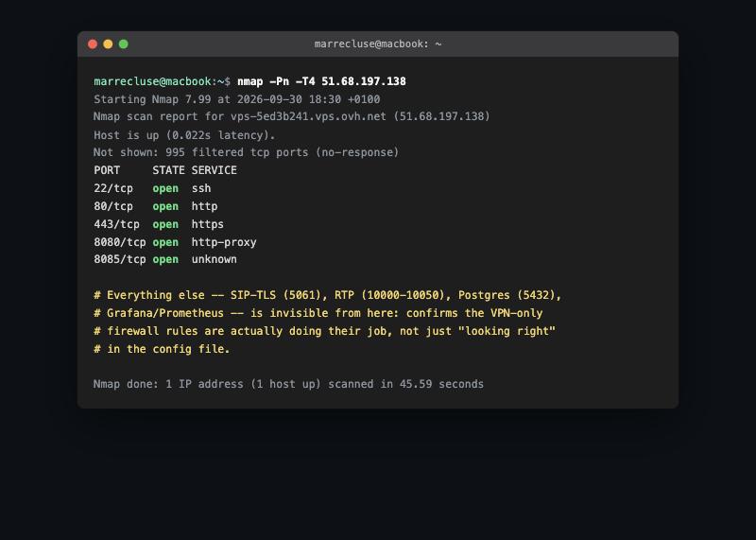
Task: Click the port entry '8085/tcp'
Action: coord(120,260)
